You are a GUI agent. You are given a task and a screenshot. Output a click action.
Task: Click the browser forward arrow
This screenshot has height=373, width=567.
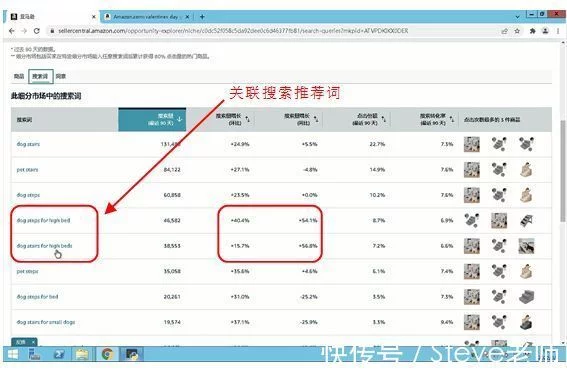click(x=24, y=31)
